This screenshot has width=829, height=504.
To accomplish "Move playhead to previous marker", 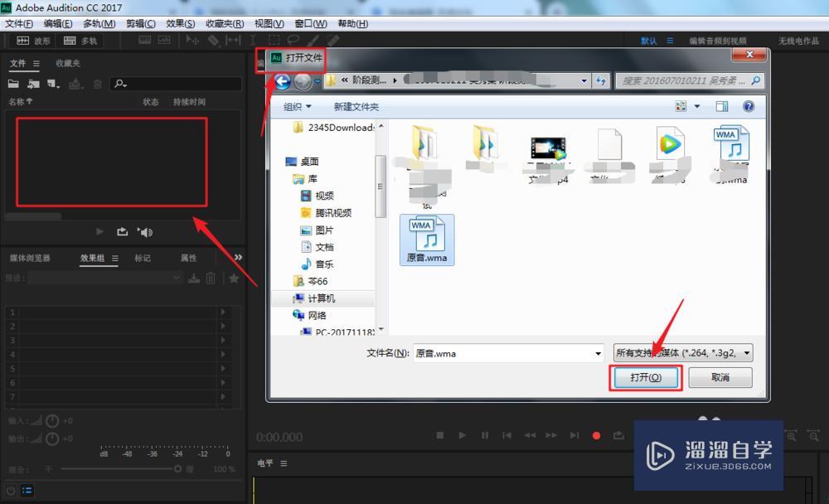I will (x=507, y=435).
